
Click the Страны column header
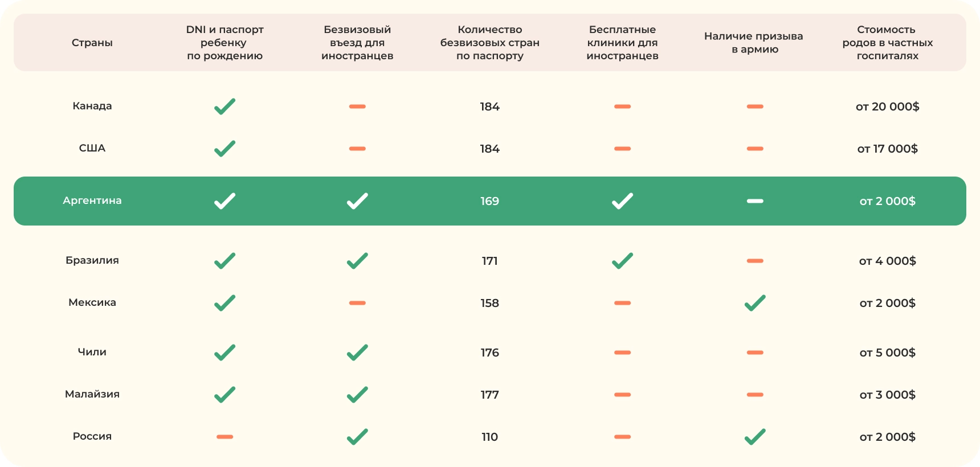92,43
